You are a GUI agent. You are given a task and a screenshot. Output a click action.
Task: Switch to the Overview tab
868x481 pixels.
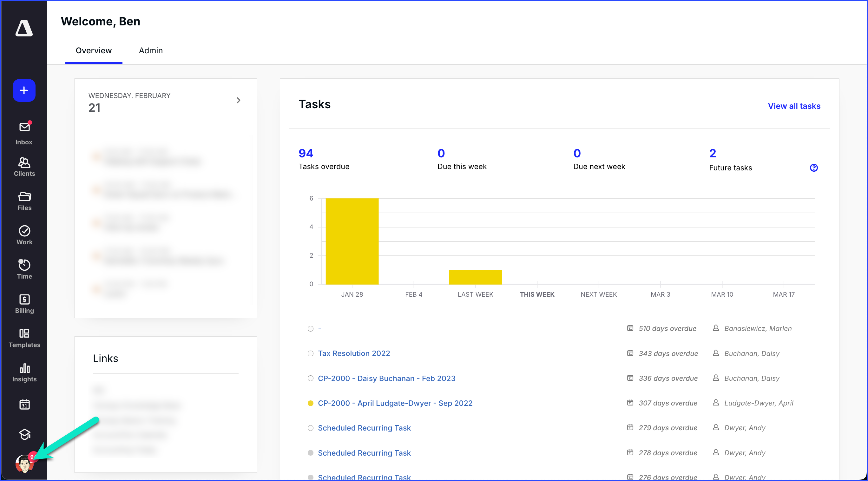(x=93, y=50)
